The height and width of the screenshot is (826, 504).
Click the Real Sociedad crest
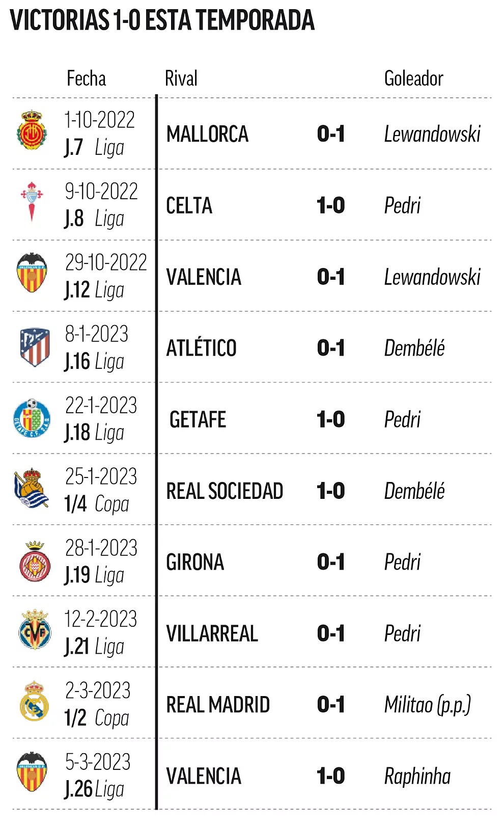tap(32, 489)
